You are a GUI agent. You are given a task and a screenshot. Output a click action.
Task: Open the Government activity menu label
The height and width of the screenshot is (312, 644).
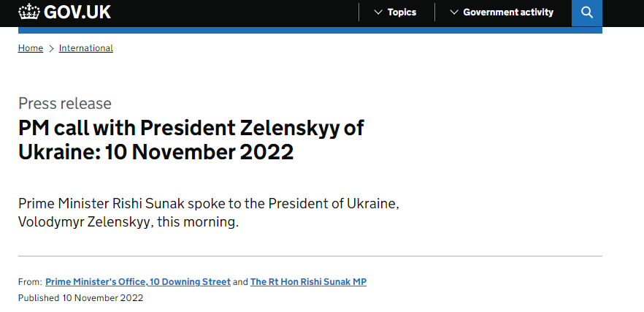click(x=508, y=12)
